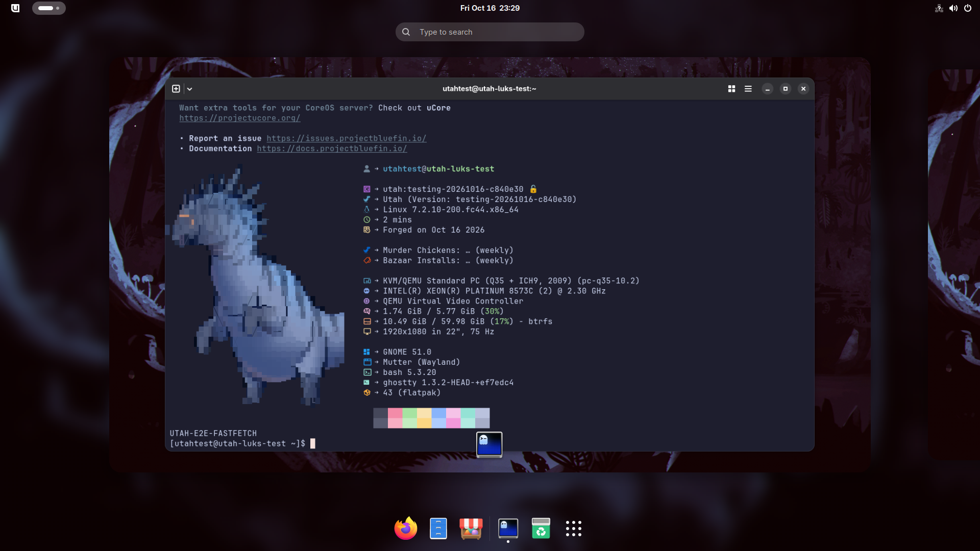The image size is (980, 551).
Task: Click the Forged on Oct 16 2026 line
Action: 434,230
